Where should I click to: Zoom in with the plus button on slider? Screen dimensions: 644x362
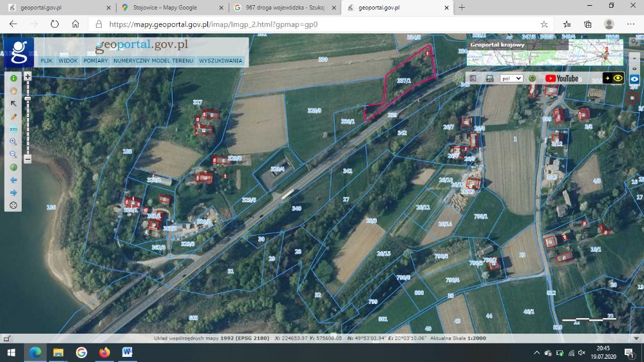[28, 77]
